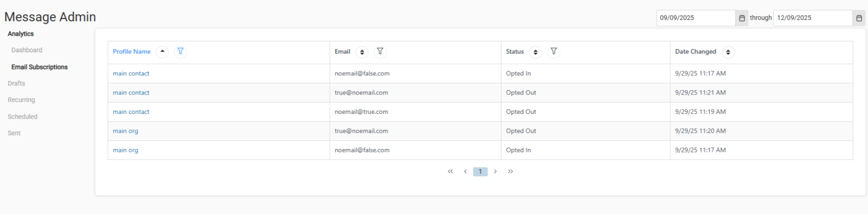This screenshot has width=868, height=214.
Task: Go to the previous results page
Action: tap(465, 171)
